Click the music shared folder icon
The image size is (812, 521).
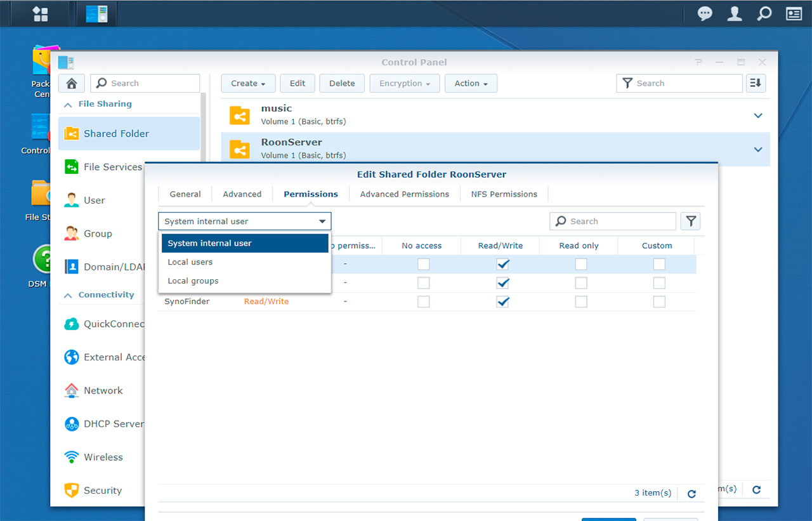pos(240,115)
